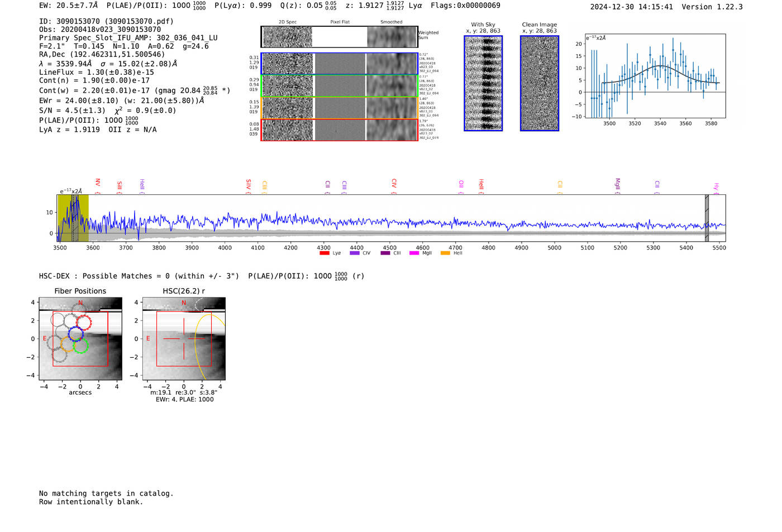Click the 'Obs: 20200418v023_3090153070' line
Screen dimensions: 782x532
point(100,30)
